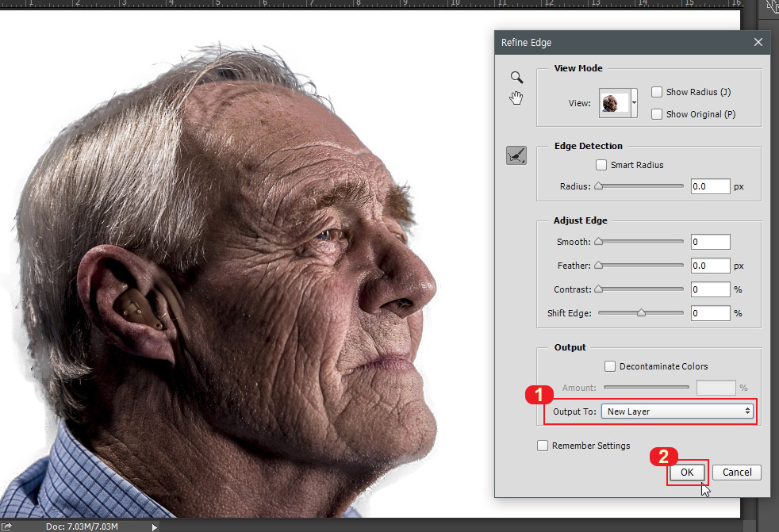Click the Cancel button
This screenshot has width=779, height=532.
pos(737,472)
